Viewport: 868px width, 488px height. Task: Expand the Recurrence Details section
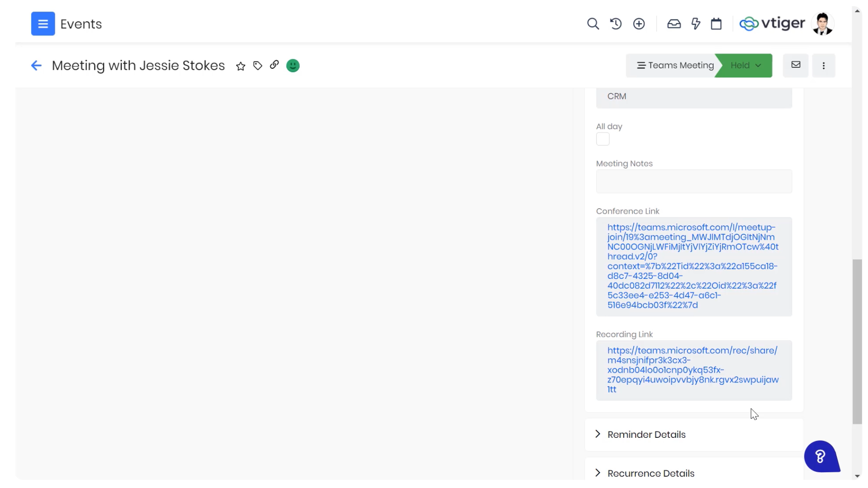point(694,473)
